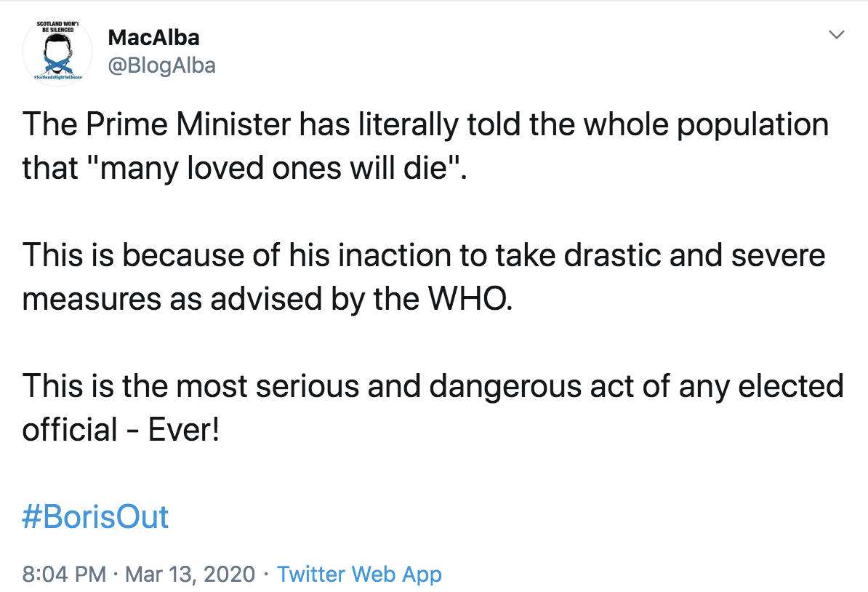Click the gagged face graphic in avatar
Screen dimensions: 868x592
click(x=57, y=55)
